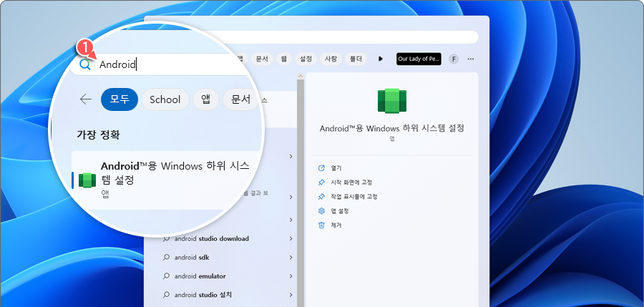Select the School filter tab
Viewport: 644px width, 307px height.
(x=165, y=99)
